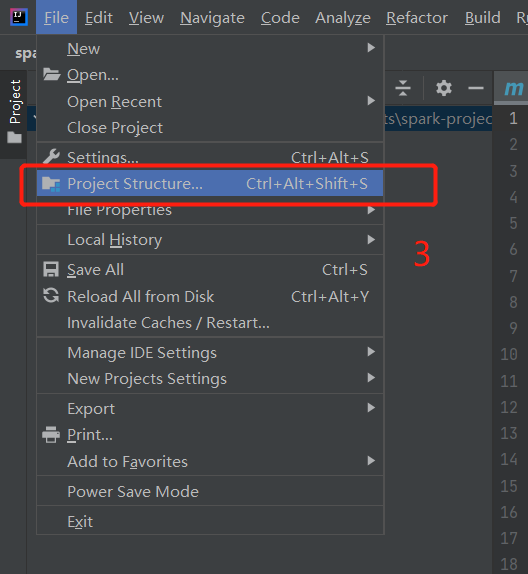Click Invalidate Caches / Restart…
The image size is (528, 574).
click(x=210, y=323)
